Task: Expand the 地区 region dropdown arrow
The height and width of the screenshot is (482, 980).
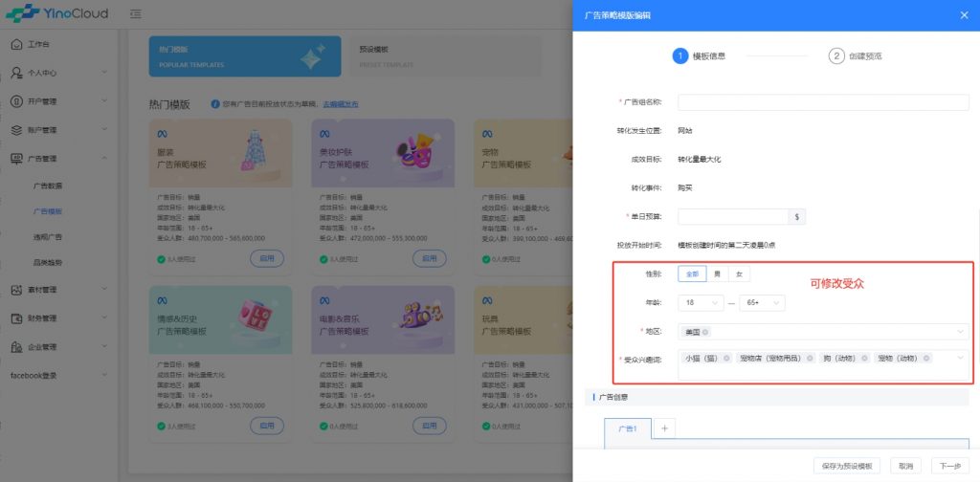Action: click(x=960, y=332)
